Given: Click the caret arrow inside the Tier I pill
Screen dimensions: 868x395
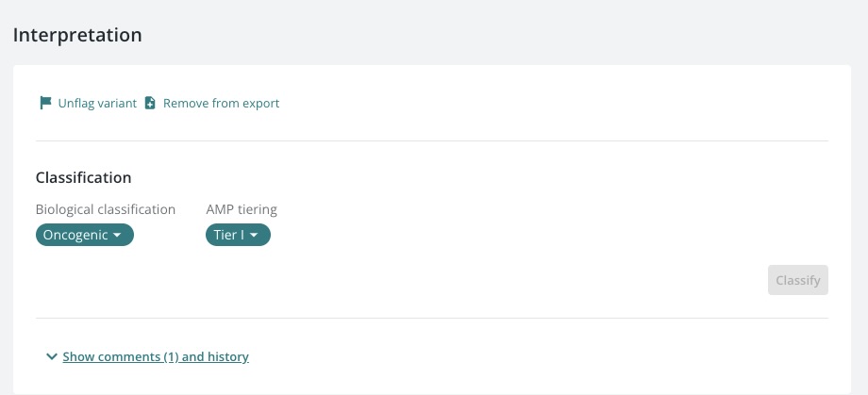Looking at the screenshot, I should pyautogui.click(x=254, y=235).
